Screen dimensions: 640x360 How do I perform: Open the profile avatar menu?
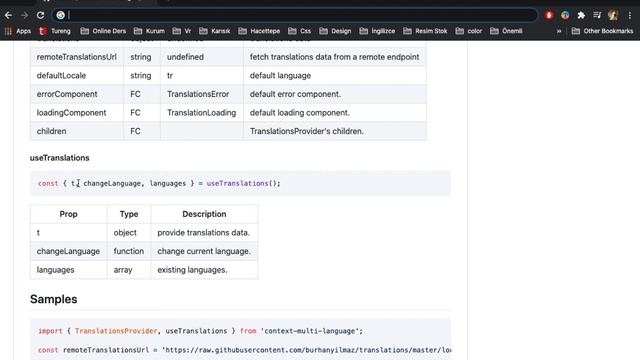(x=613, y=15)
